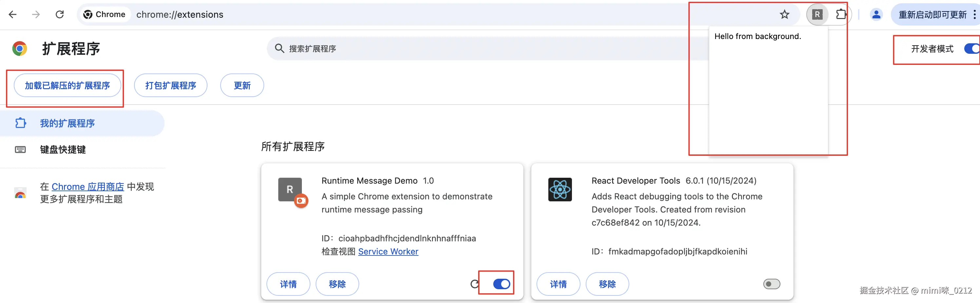Viewport: 980px width, 303px height.
Task: Select 我的扩展程序 in the sidebar
Action: coord(82,123)
